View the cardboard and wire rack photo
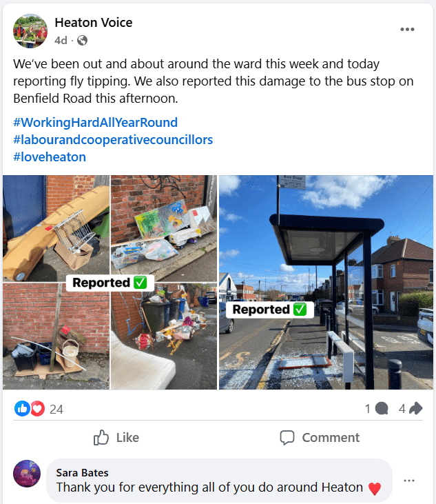The image size is (436, 504). click(x=56, y=228)
